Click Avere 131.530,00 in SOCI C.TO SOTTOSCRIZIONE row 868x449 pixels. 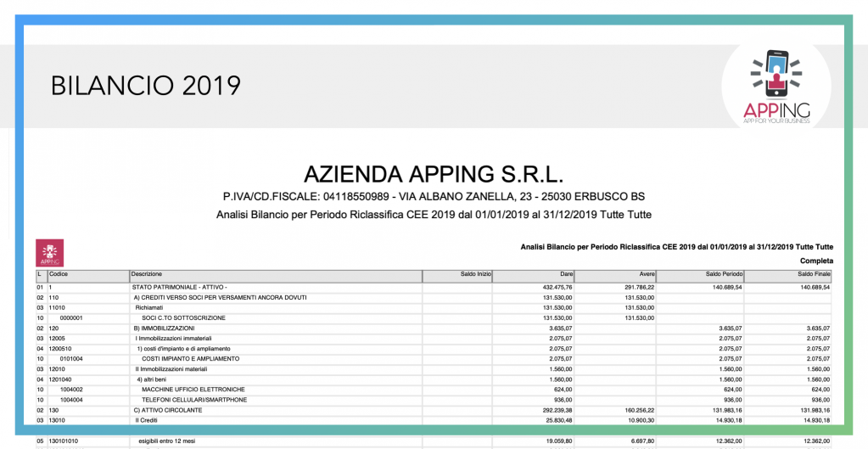pos(640,317)
